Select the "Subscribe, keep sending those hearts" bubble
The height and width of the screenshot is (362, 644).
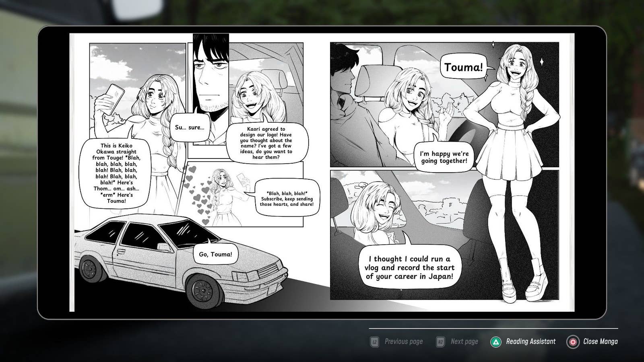point(287,199)
